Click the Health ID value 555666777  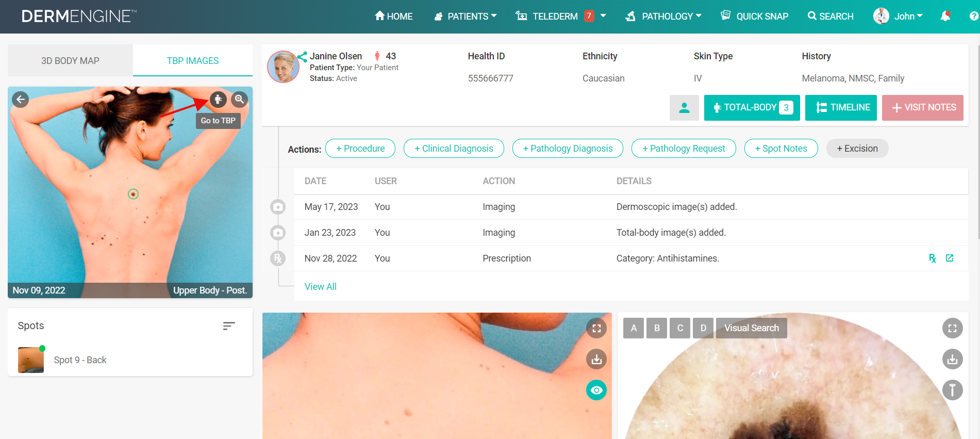click(x=491, y=78)
